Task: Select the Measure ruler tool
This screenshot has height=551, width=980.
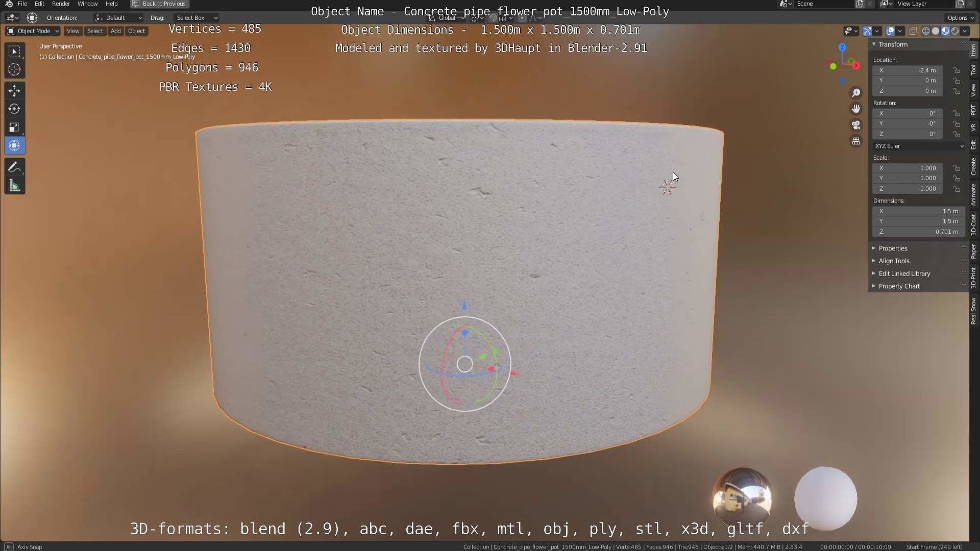Action: (14, 186)
